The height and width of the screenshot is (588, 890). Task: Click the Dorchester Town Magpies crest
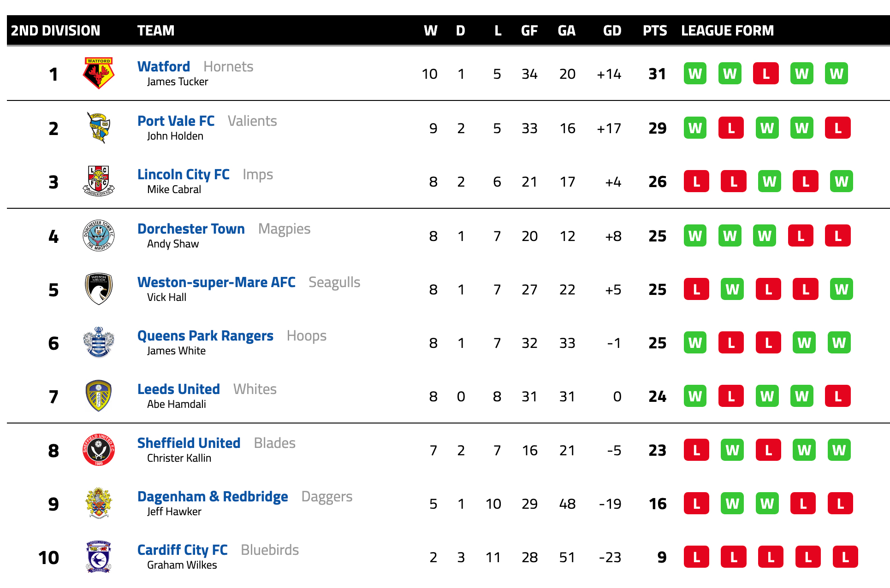click(x=99, y=235)
